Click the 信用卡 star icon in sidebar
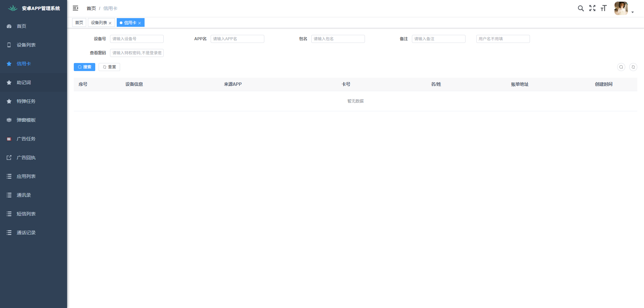The image size is (644, 308). click(9, 64)
